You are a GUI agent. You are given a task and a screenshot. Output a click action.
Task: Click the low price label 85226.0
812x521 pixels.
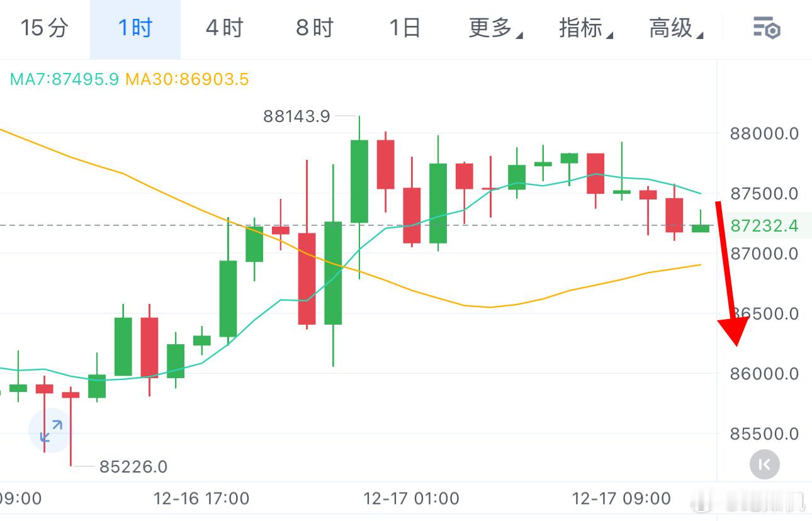click(x=133, y=467)
